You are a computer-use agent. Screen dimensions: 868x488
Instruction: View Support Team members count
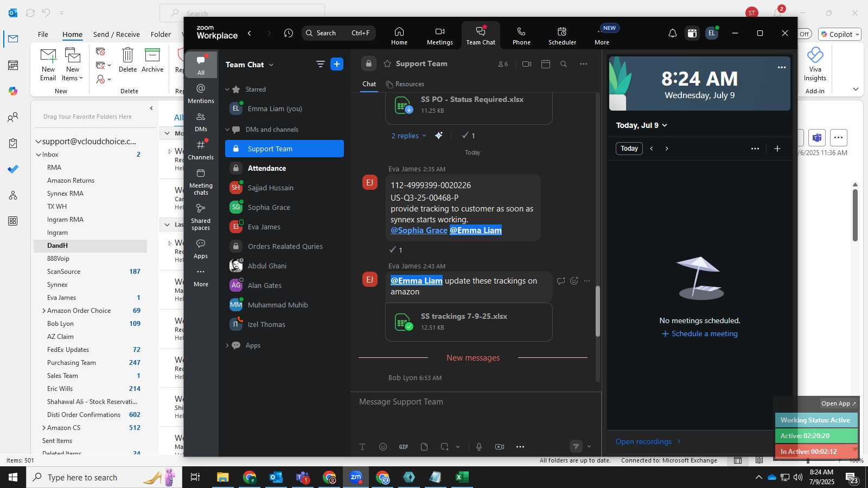tap(503, 64)
